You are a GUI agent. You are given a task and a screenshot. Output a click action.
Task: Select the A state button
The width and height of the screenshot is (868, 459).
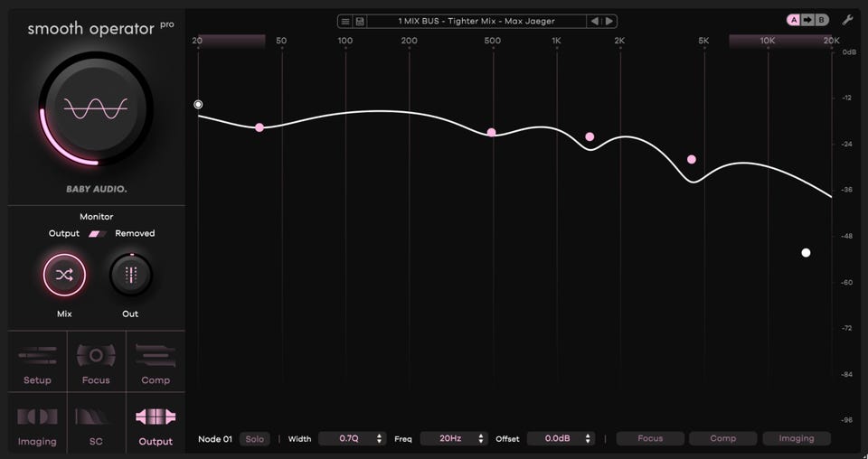794,20
